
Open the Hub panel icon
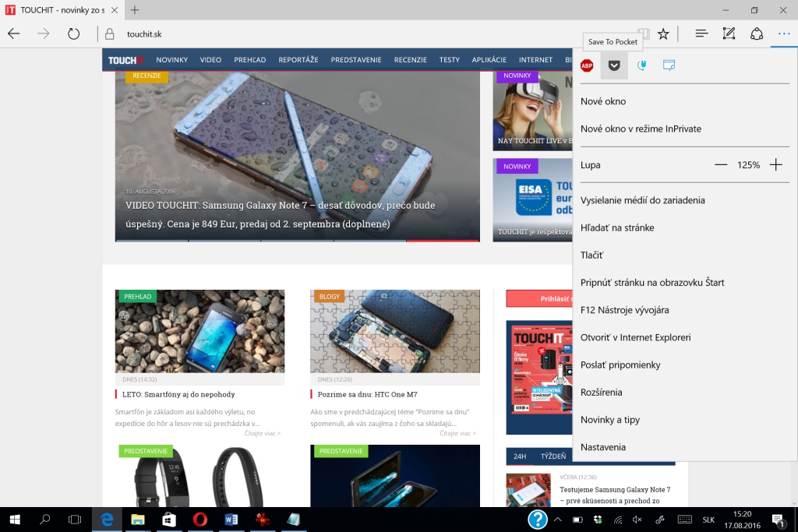coord(701,34)
